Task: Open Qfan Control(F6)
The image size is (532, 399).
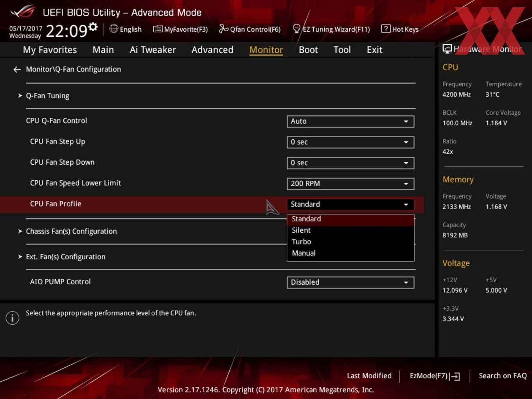Action: [x=250, y=29]
